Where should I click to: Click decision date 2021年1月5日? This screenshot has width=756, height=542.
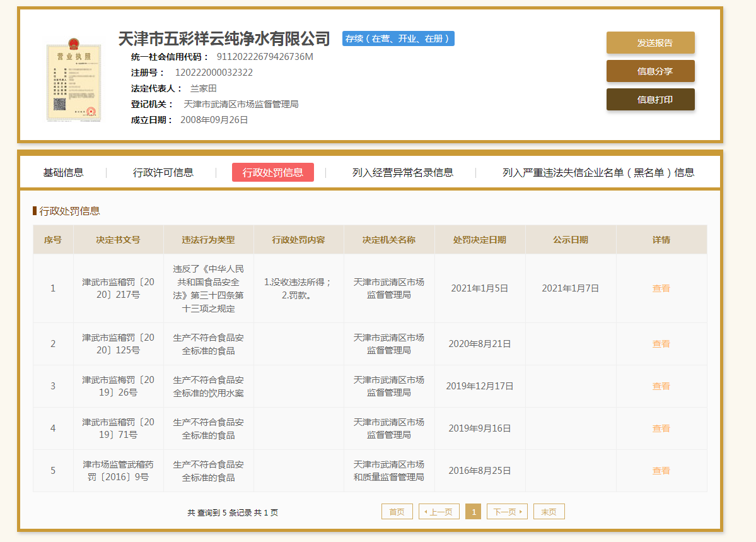pos(480,288)
